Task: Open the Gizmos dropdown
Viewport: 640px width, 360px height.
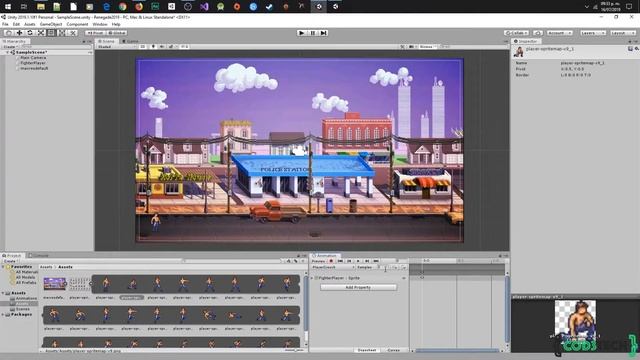Action: (x=427, y=47)
